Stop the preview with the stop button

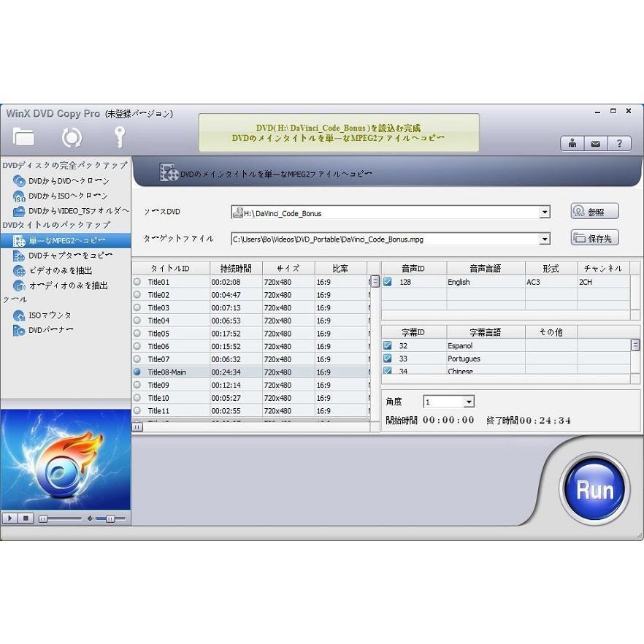(26, 518)
